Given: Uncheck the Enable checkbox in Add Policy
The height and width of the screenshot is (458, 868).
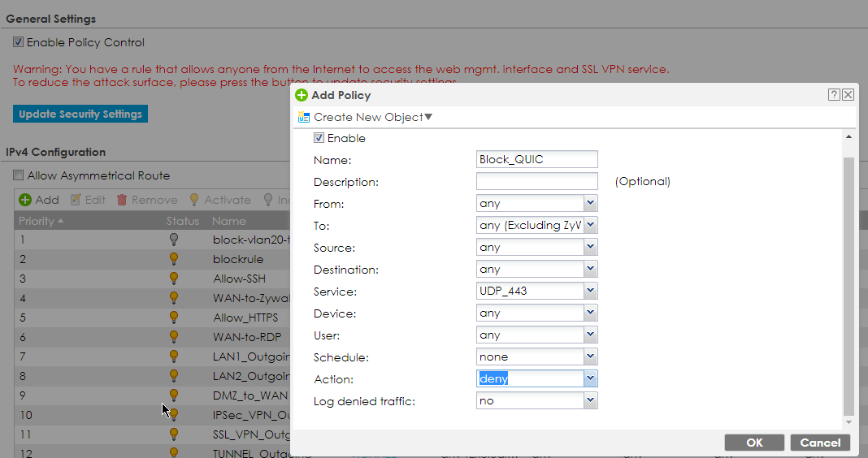Looking at the screenshot, I should 319,139.
